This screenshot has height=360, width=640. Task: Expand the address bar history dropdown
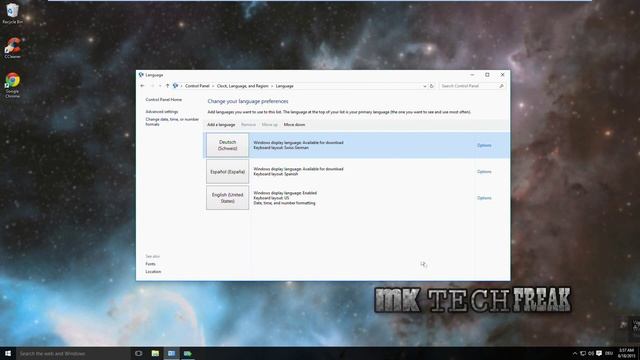point(425,86)
